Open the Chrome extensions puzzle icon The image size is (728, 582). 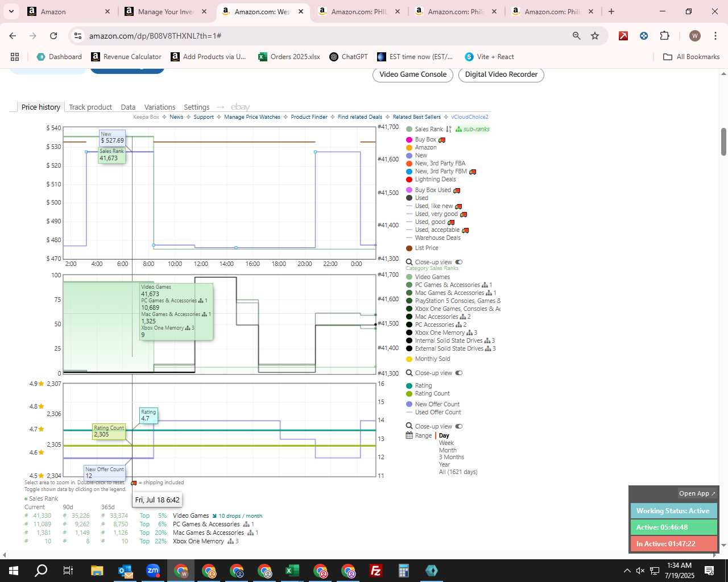pyautogui.click(x=664, y=36)
